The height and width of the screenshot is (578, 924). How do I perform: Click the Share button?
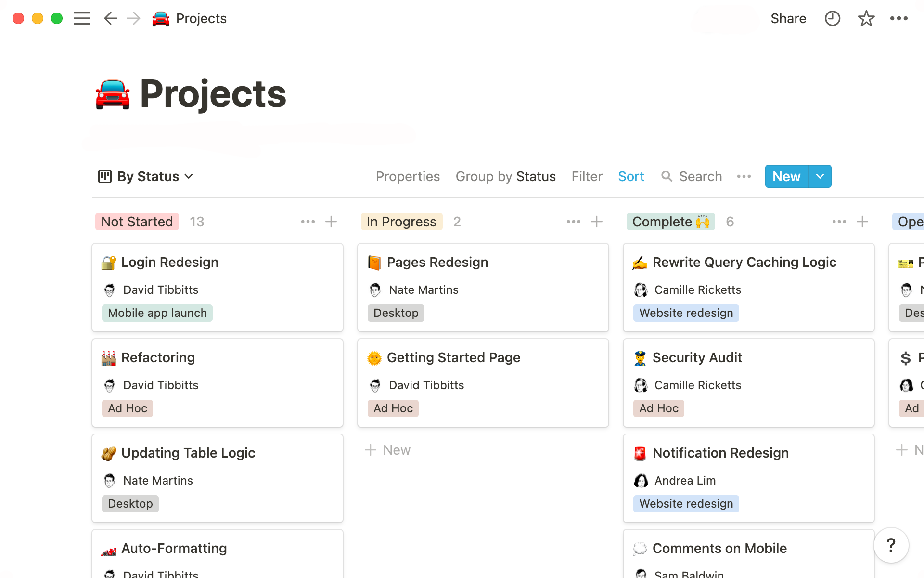[x=788, y=18]
